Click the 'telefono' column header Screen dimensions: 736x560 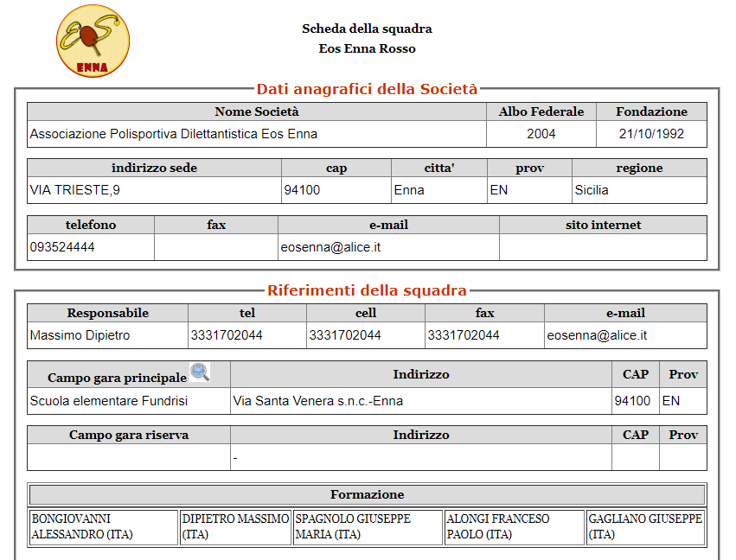(91, 226)
